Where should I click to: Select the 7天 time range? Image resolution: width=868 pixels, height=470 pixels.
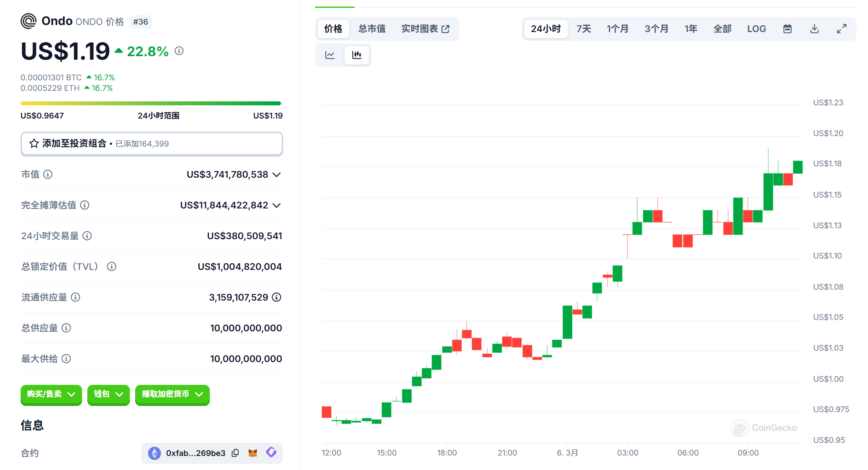[x=583, y=29]
